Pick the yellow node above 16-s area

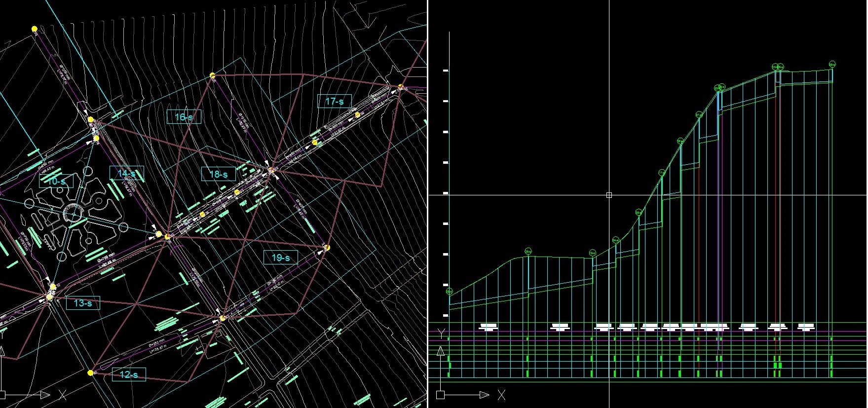pyautogui.click(x=212, y=75)
